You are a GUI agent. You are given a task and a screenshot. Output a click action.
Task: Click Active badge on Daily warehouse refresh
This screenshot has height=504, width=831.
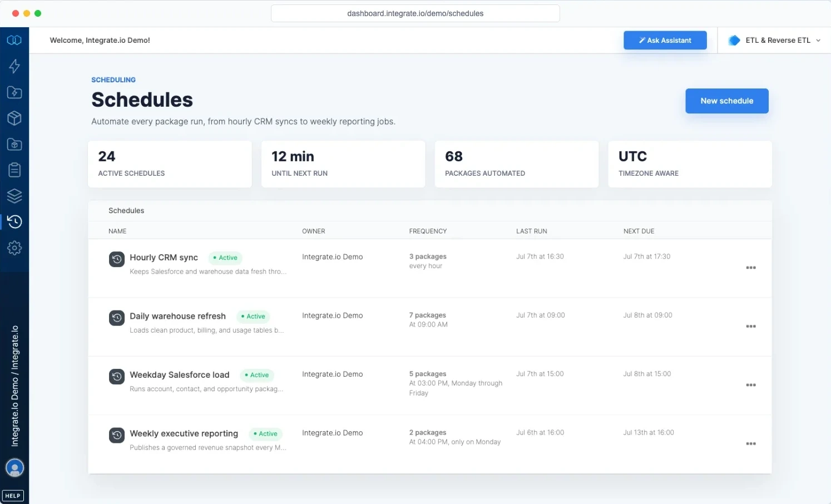[x=253, y=317]
